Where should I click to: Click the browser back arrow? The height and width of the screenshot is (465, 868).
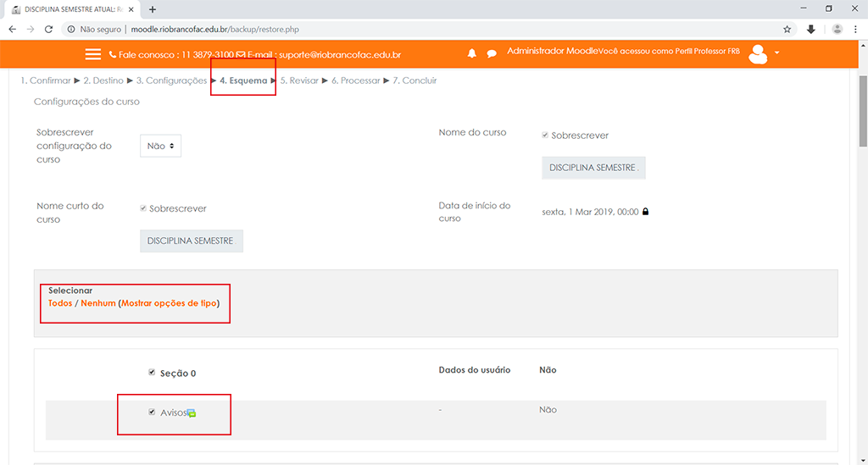point(12,29)
